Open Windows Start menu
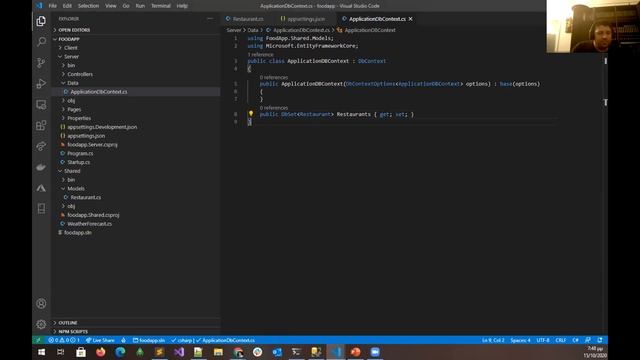Viewport: 640px width, 360px height. point(41,352)
